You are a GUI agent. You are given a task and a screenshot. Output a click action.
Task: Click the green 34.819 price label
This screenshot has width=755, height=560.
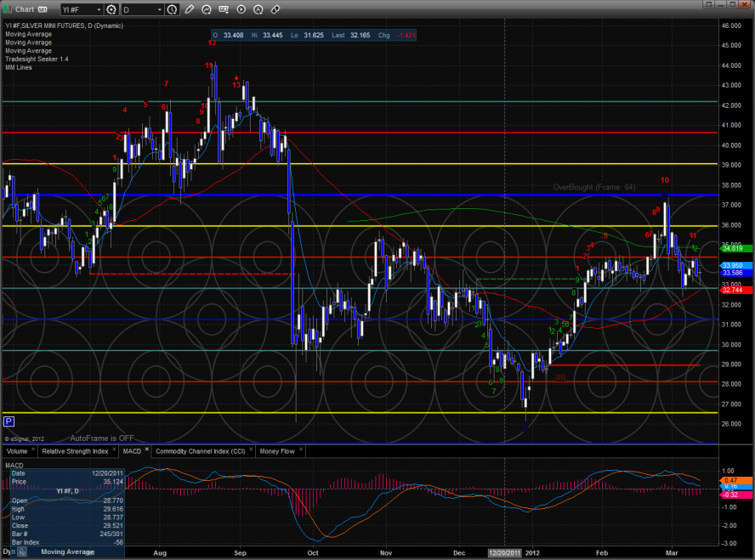pos(733,248)
